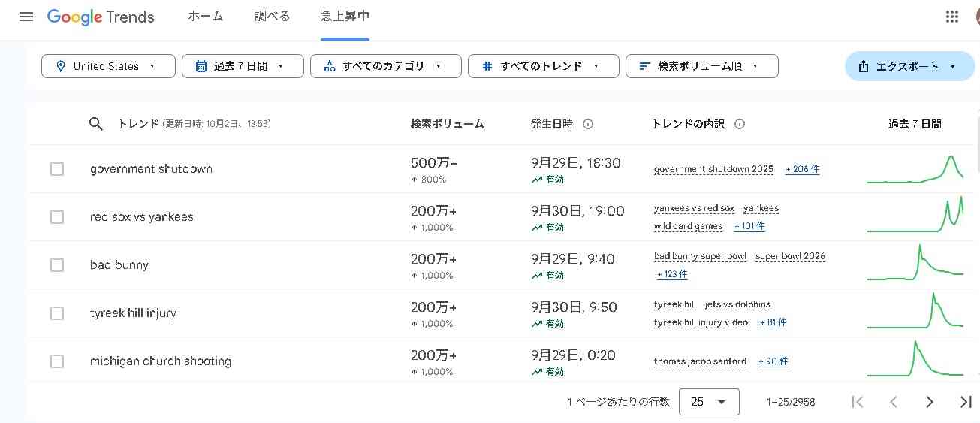Click the government shutdown sparkline chart
This screenshot has width=980, height=423.
(915, 169)
